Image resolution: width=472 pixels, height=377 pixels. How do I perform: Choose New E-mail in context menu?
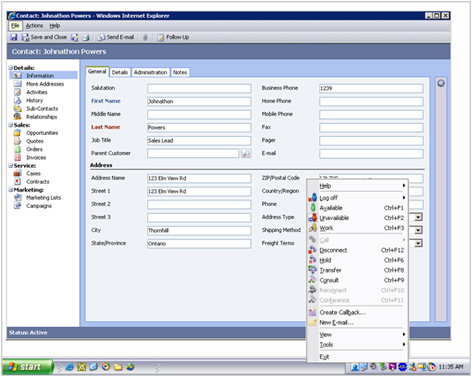[x=357, y=322]
